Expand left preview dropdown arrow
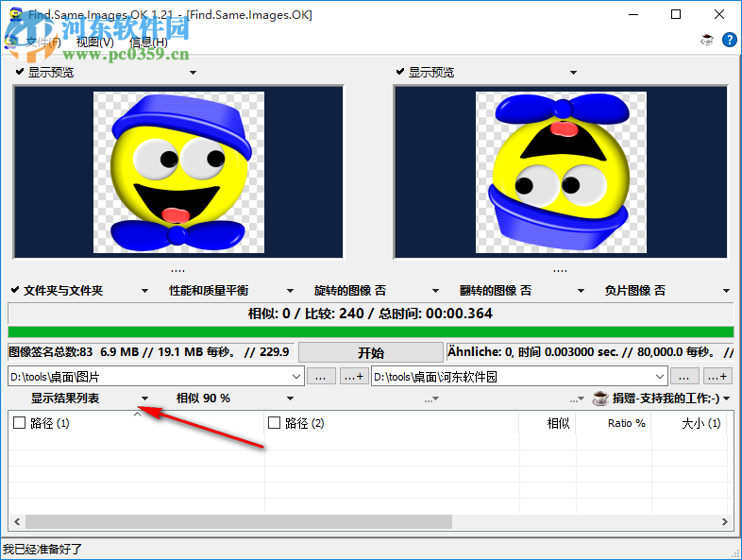The width and height of the screenshot is (742, 560). [193, 73]
